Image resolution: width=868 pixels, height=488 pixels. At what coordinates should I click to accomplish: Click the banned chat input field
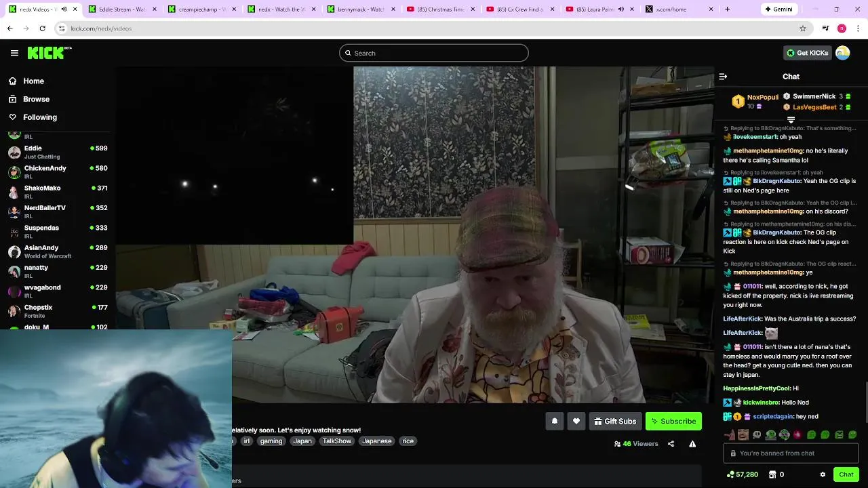pyautogui.click(x=791, y=453)
